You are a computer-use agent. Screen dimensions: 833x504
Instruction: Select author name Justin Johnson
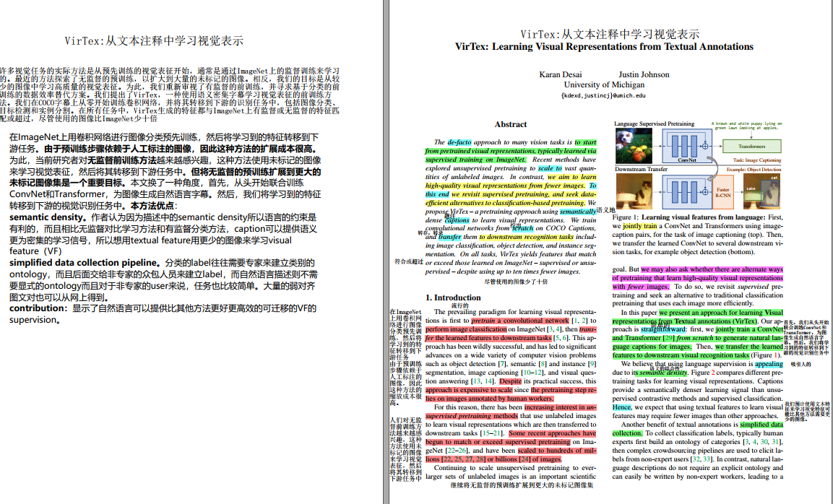pos(644,74)
